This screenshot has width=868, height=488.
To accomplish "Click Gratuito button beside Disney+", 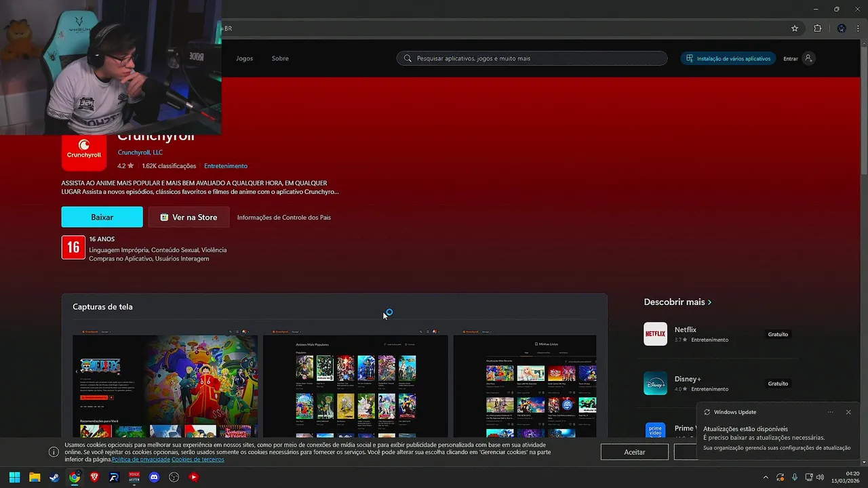I will [x=778, y=384].
